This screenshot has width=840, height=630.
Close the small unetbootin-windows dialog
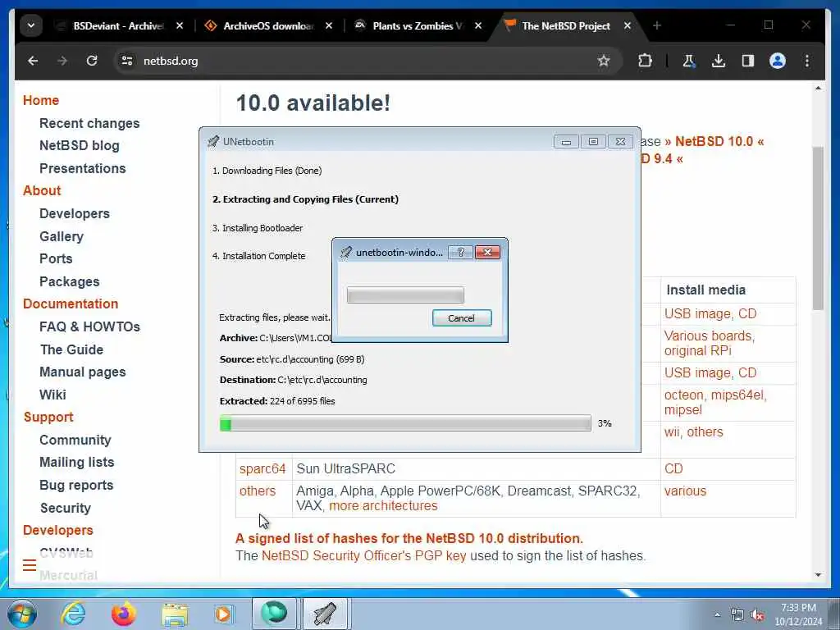(x=487, y=253)
